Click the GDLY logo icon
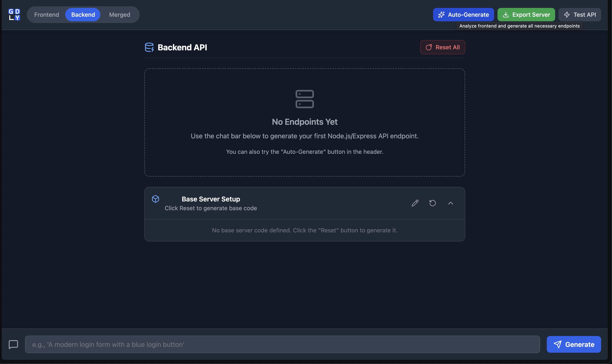 (14, 14)
